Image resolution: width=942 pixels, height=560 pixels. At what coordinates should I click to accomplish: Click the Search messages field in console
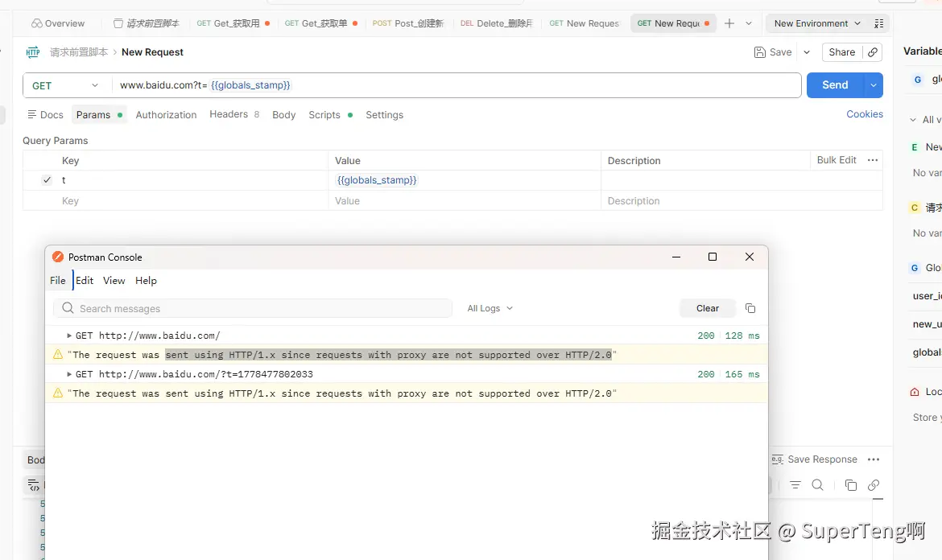click(253, 308)
